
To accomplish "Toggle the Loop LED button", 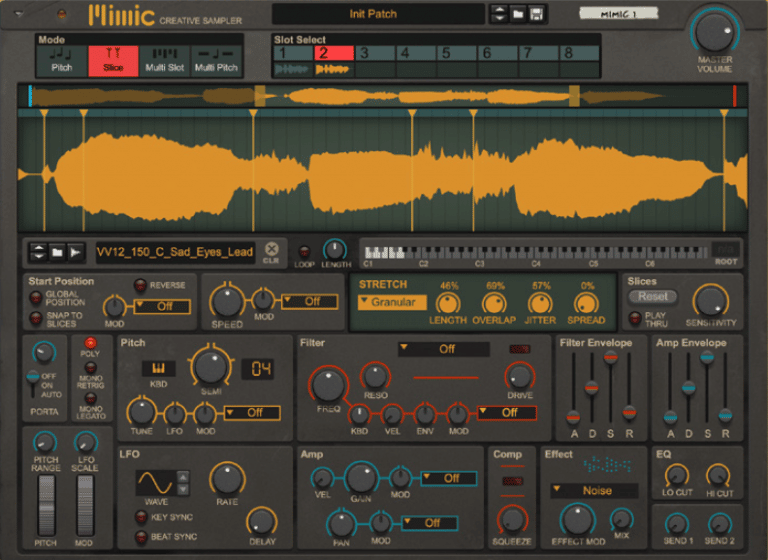I will click(x=304, y=252).
